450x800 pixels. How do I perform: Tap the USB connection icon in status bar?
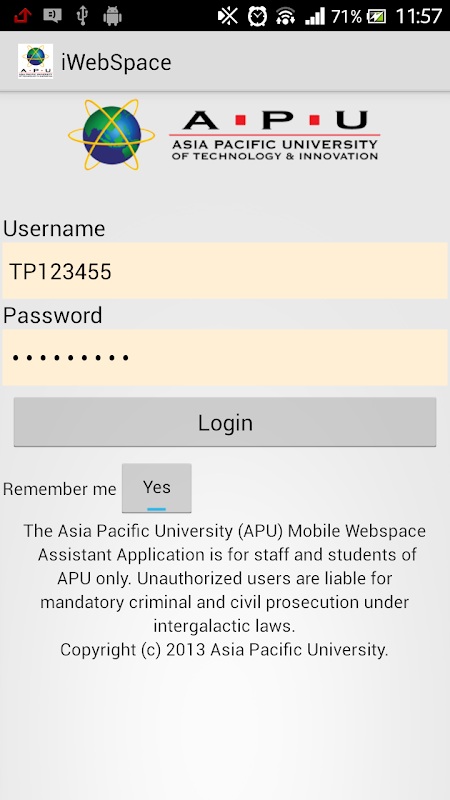click(x=82, y=16)
